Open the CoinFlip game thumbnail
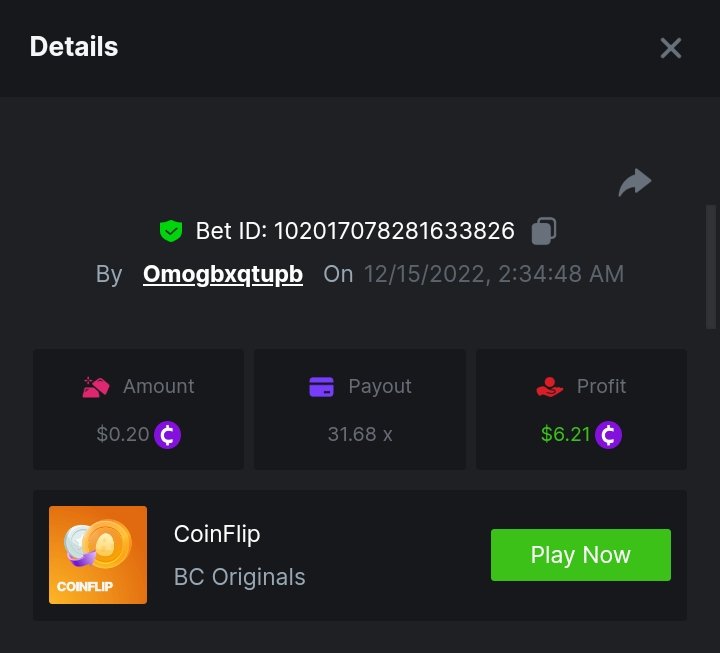This screenshot has width=720, height=653. click(98, 555)
